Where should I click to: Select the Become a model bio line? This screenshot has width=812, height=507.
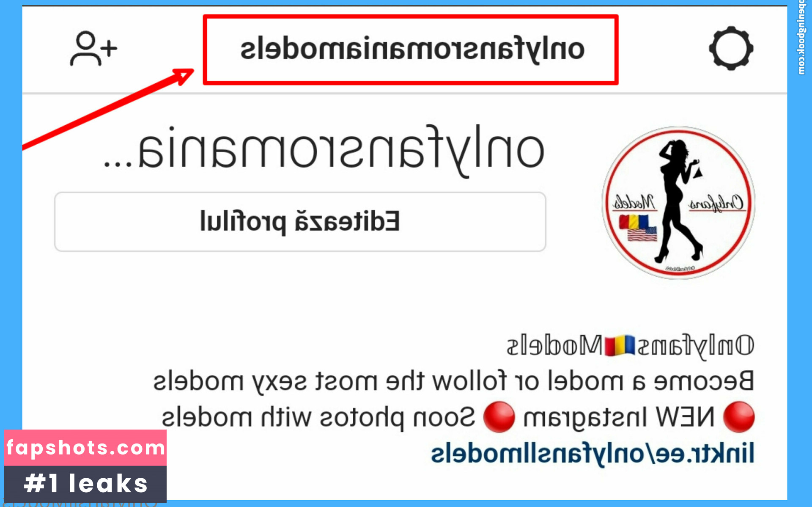(x=453, y=381)
